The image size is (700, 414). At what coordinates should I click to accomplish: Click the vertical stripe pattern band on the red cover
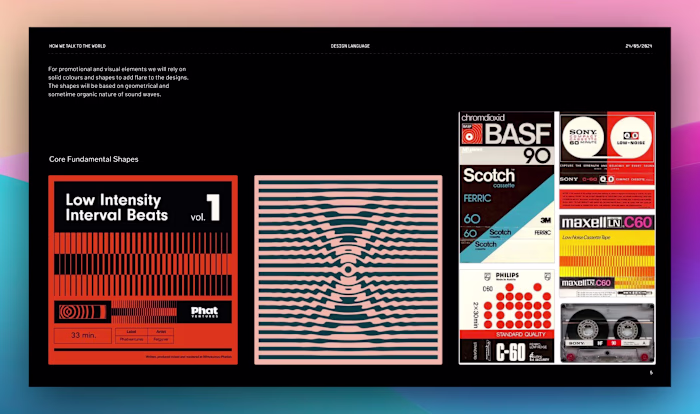click(143, 264)
